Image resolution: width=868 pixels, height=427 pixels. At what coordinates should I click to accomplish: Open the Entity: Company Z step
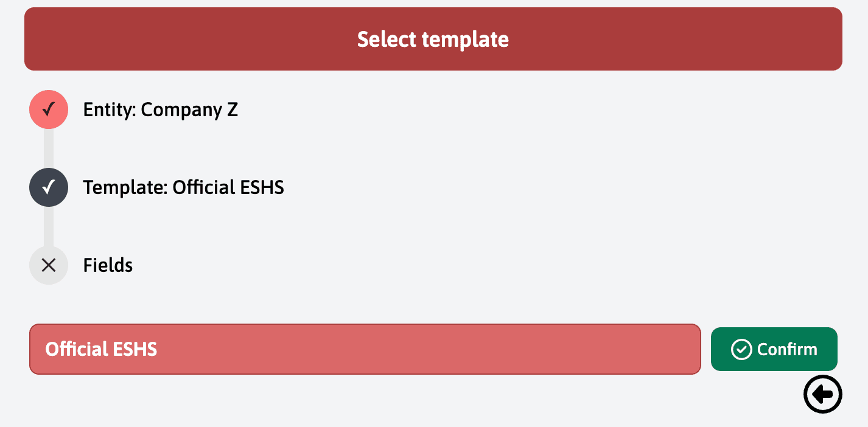coord(160,110)
